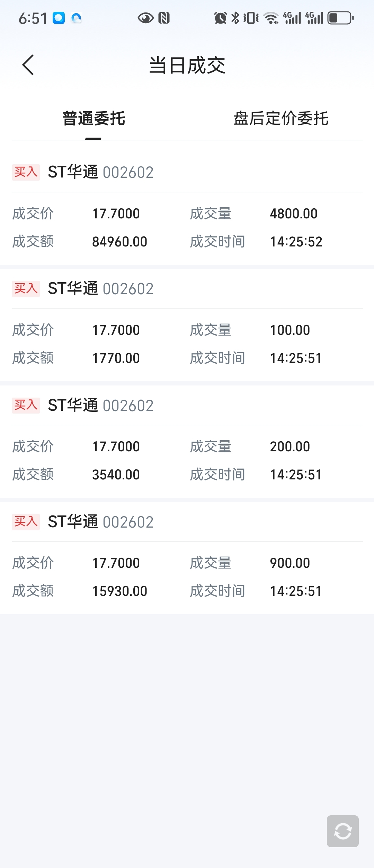This screenshot has width=374, height=868.
Task: Tap the back arrow icon
Action: pos(28,65)
